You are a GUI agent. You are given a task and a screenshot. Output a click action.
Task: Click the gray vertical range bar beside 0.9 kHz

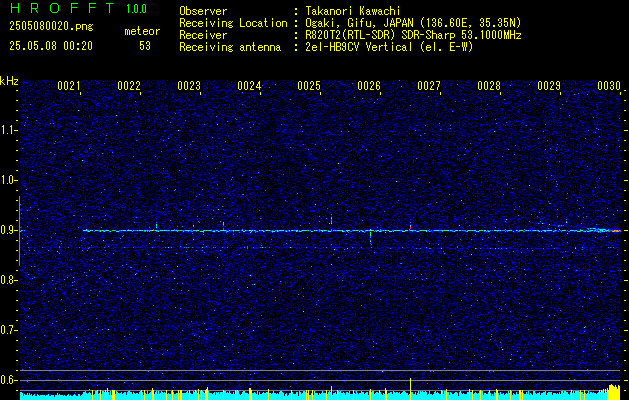(x=19, y=231)
